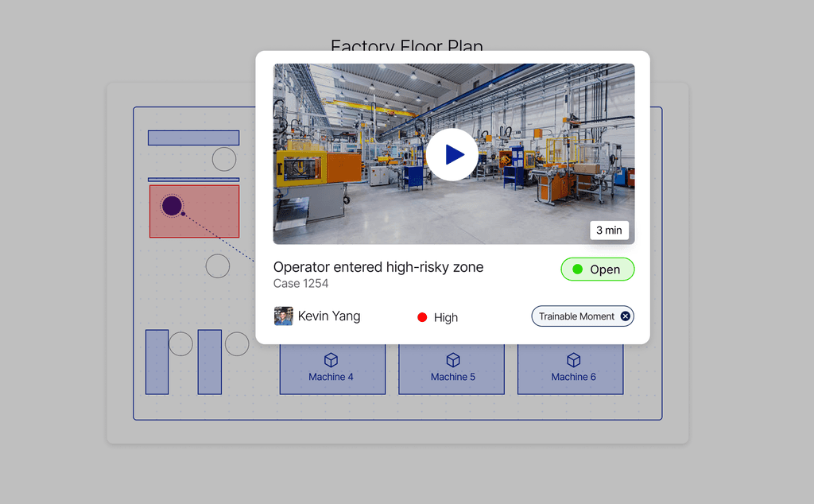Click the incident title Operator entered high-risky zone
Image resolution: width=814 pixels, height=504 pixels.
click(x=378, y=267)
